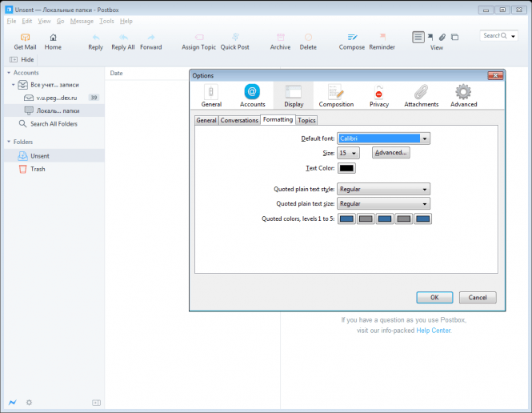Collapse the Accounts section

click(9, 73)
